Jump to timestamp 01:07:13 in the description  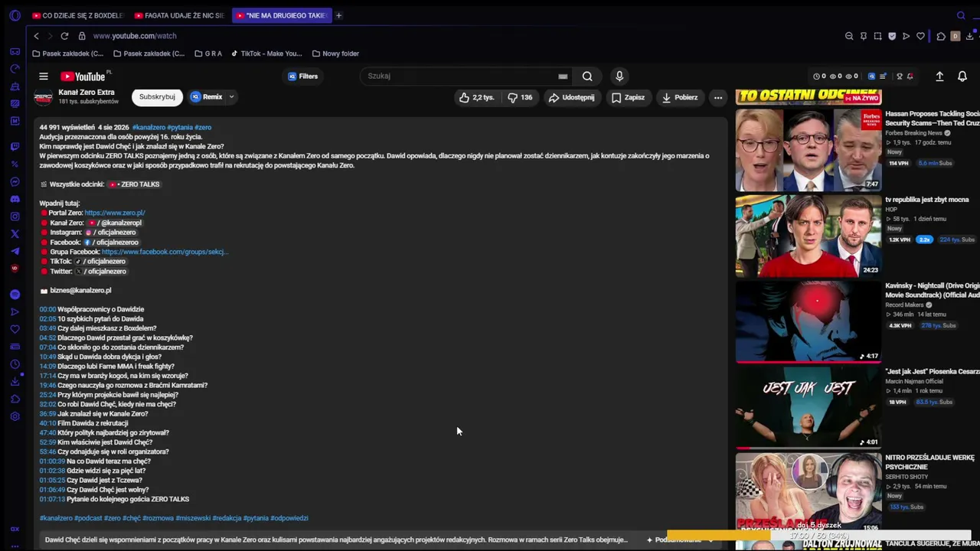53,499
